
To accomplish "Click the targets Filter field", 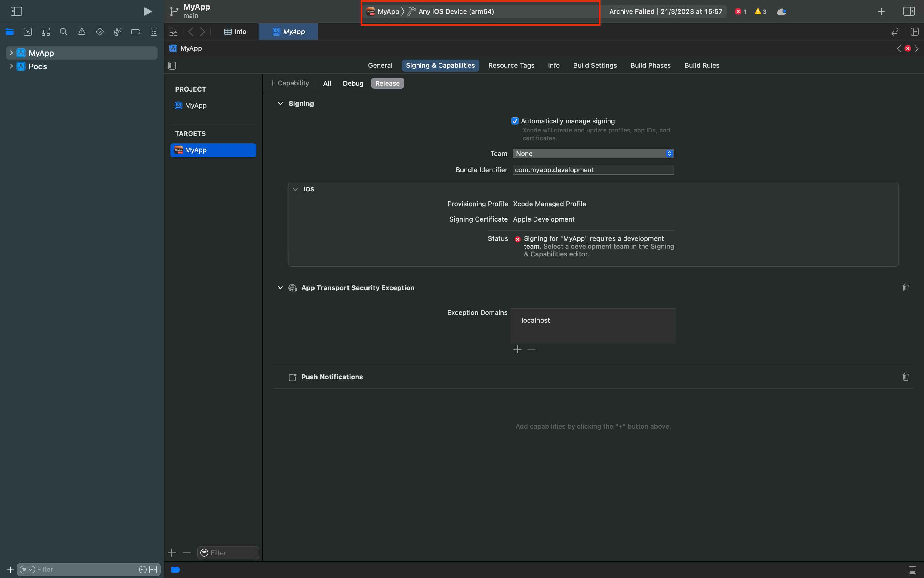I will point(228,553).
